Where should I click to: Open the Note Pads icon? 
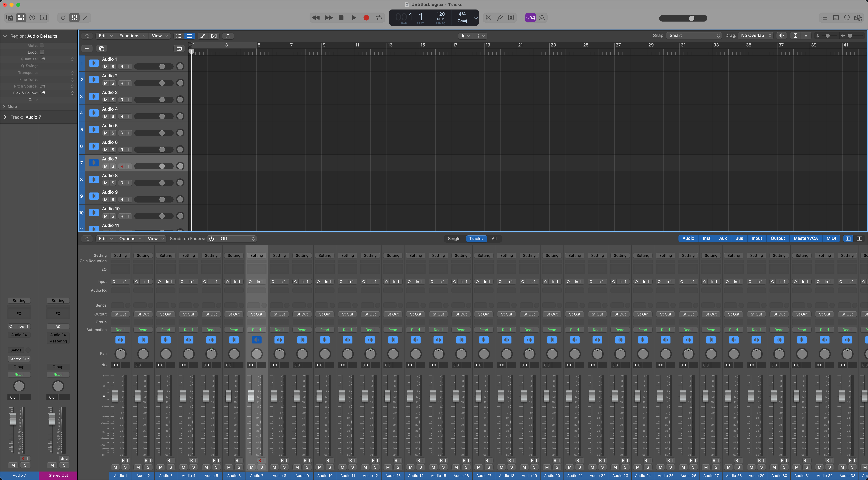(x=836, y=17)
